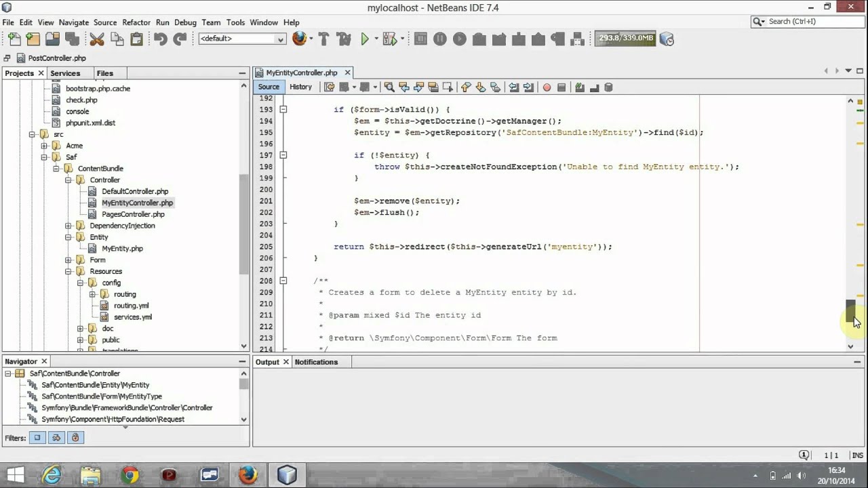868x488 pixels.
Task: Collapse Saf\ContentBundle\Controller node in Navigator
Action: (x=8, y=373)
